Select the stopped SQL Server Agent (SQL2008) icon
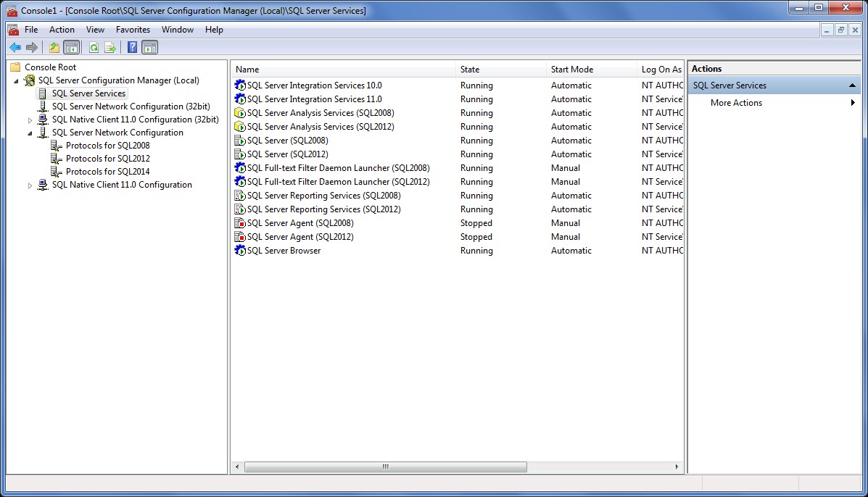Image resolution: width=868 pixels, height=497 pixels. point(240,223)
